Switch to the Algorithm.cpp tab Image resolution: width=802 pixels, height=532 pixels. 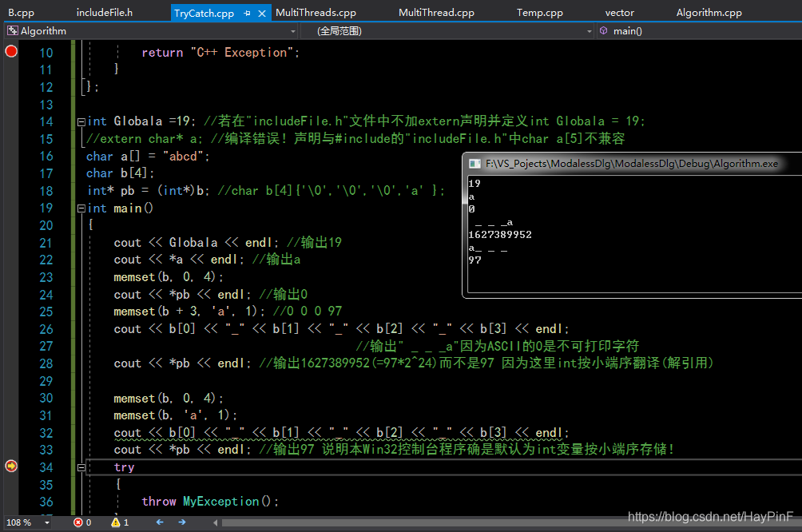tap(709, 12)
